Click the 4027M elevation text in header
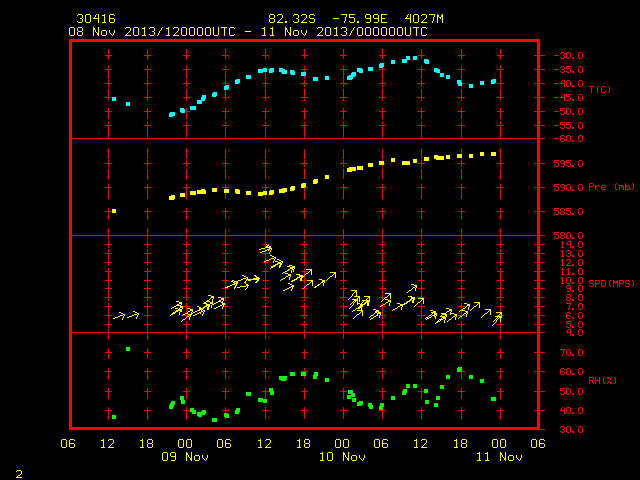 [424, 19]
